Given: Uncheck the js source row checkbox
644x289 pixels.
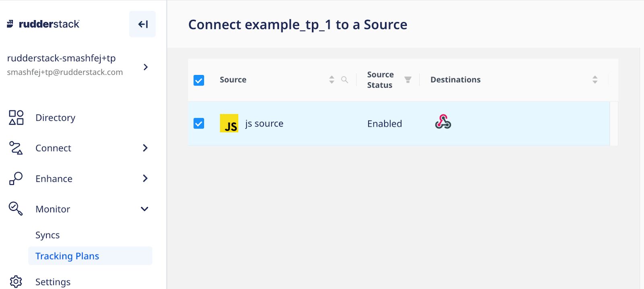Looking at the screenshot, I should 199,123.
